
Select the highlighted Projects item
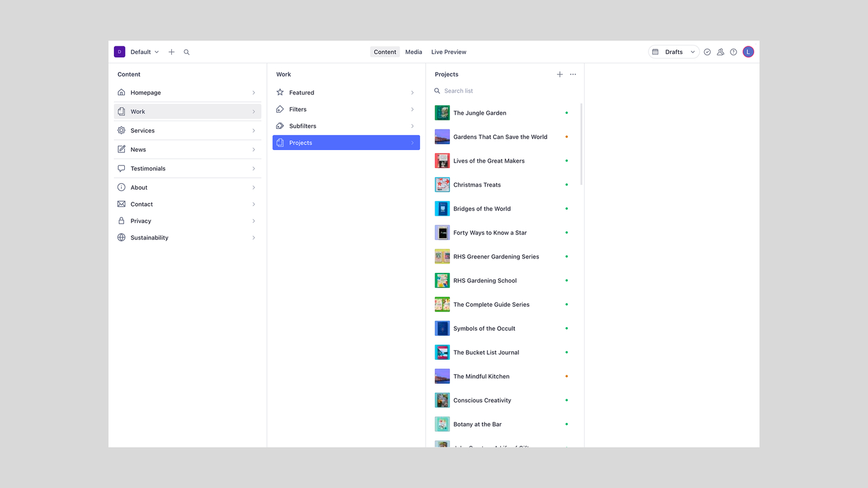point(346,143)
